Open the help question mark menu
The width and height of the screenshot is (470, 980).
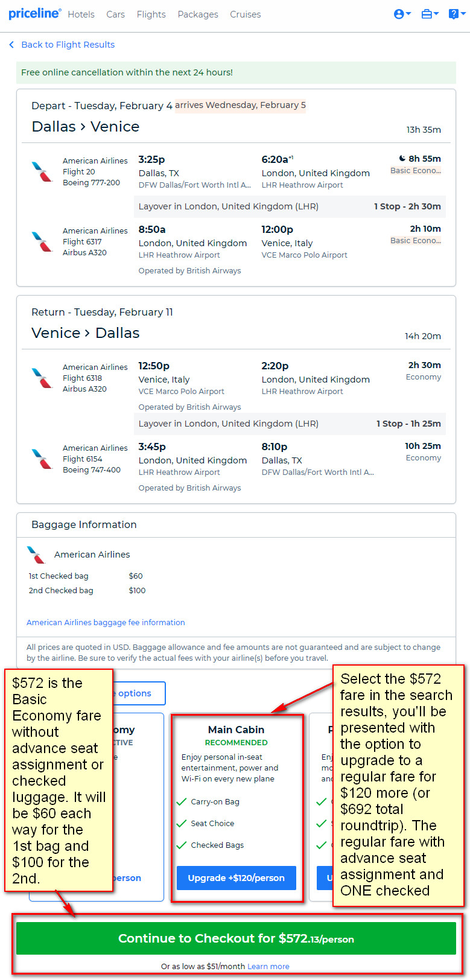tap(457, 14)
